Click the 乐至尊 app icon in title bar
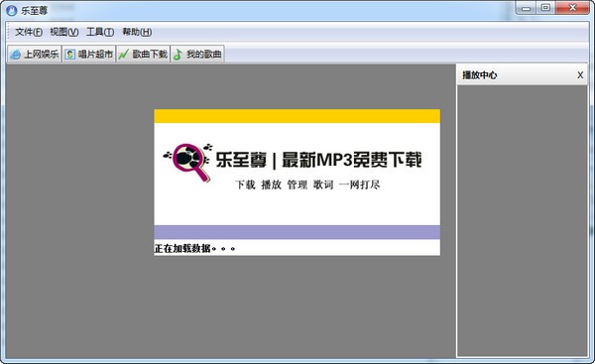Image resolution: width=595 pixels, height=364 pixels. point(12,10)
